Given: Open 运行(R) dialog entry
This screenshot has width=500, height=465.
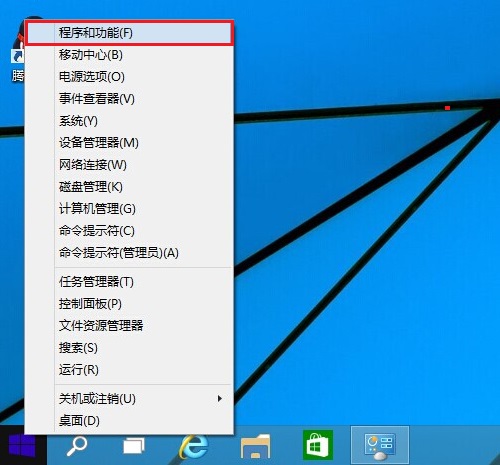Looking at the screenshot, I should point(129,370).
